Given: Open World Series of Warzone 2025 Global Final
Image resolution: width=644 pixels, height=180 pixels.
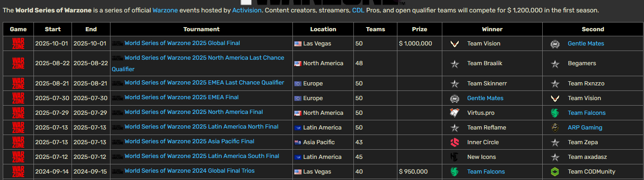Looking at the screenshot, I should point(182,43).
